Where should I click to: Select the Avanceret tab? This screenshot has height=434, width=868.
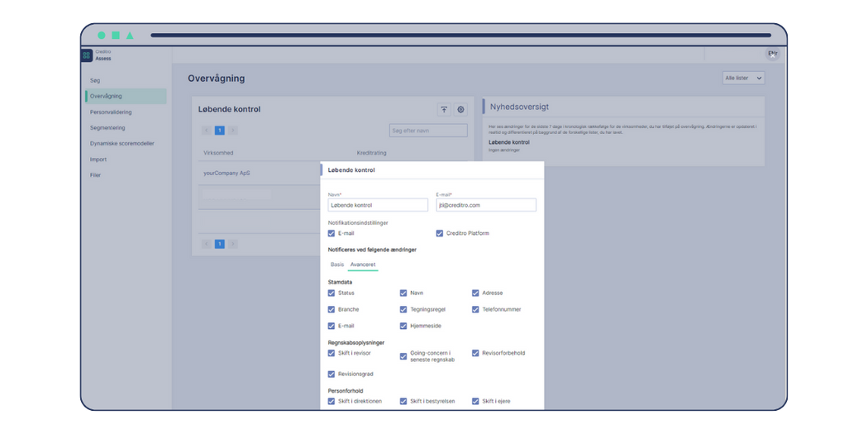363,265
